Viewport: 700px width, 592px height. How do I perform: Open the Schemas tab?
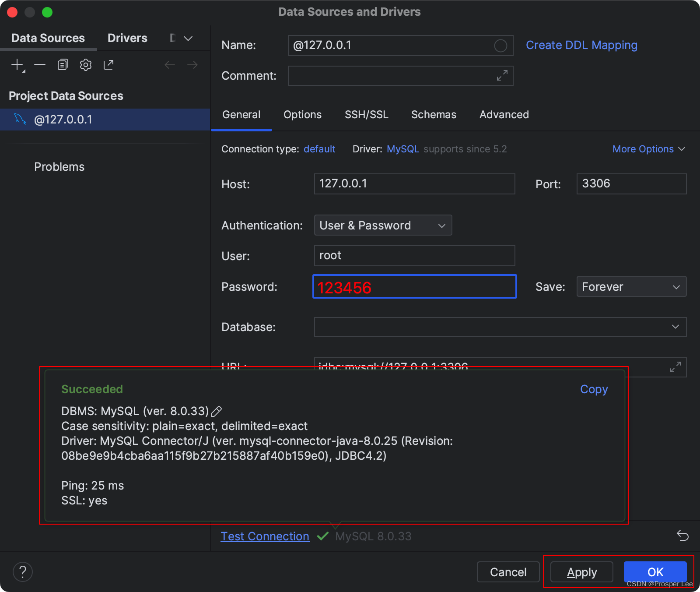coord(434,115)
